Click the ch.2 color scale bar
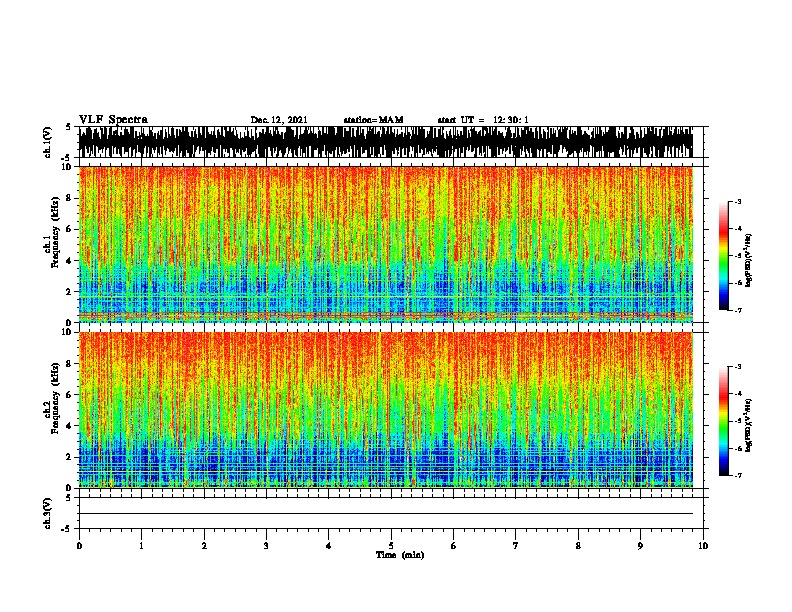The height and width of the screenshot is (612, 792). point(724,421)
